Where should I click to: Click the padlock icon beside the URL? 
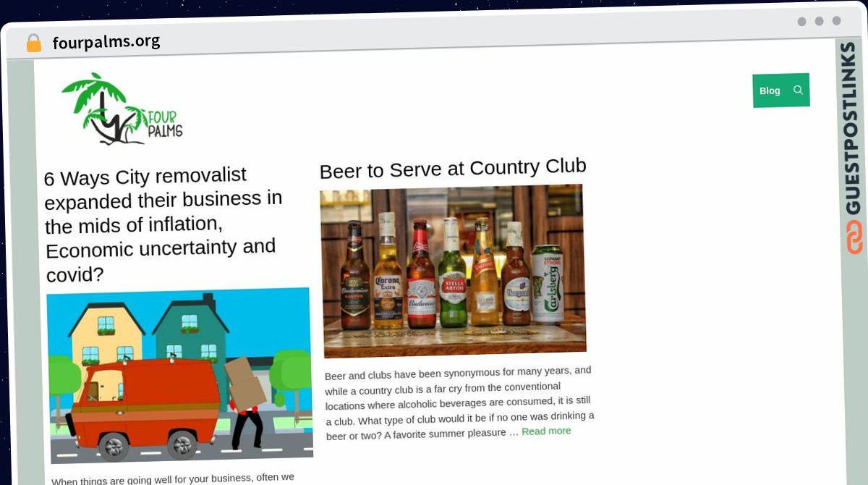[33, 43]
